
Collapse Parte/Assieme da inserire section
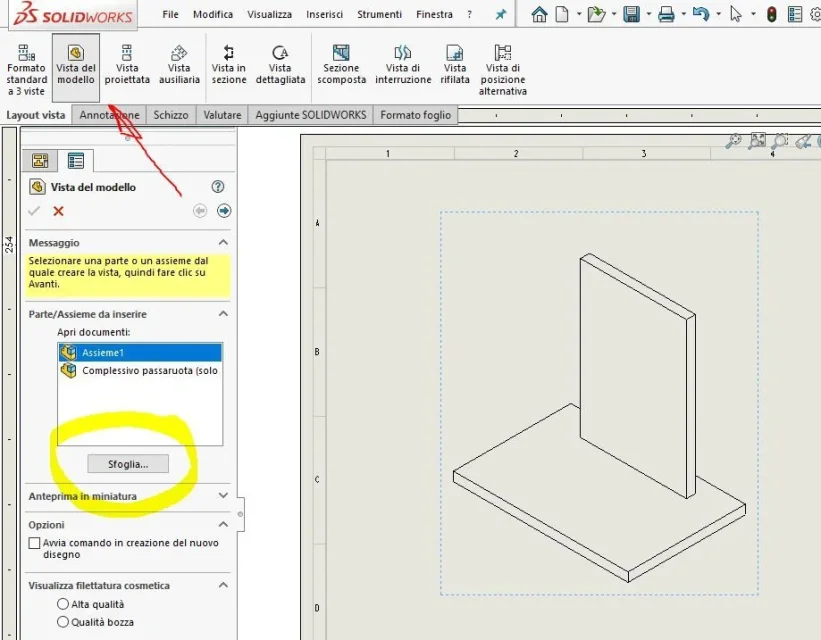(x=223, y=314)
